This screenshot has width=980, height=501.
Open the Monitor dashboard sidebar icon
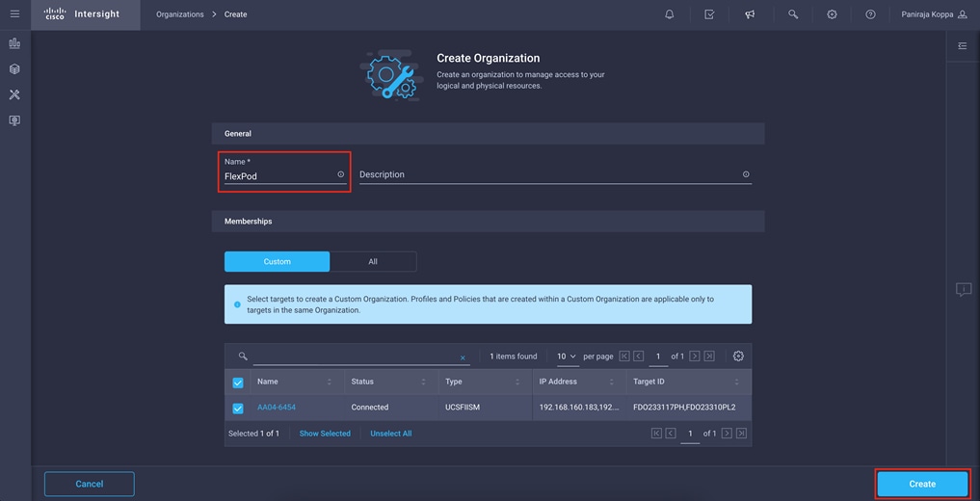click(15, 43)
